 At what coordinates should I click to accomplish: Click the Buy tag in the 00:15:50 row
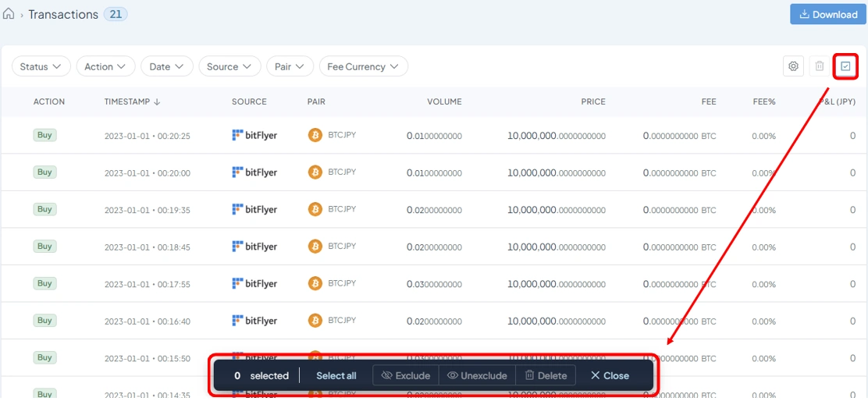(x=44, y=357)
